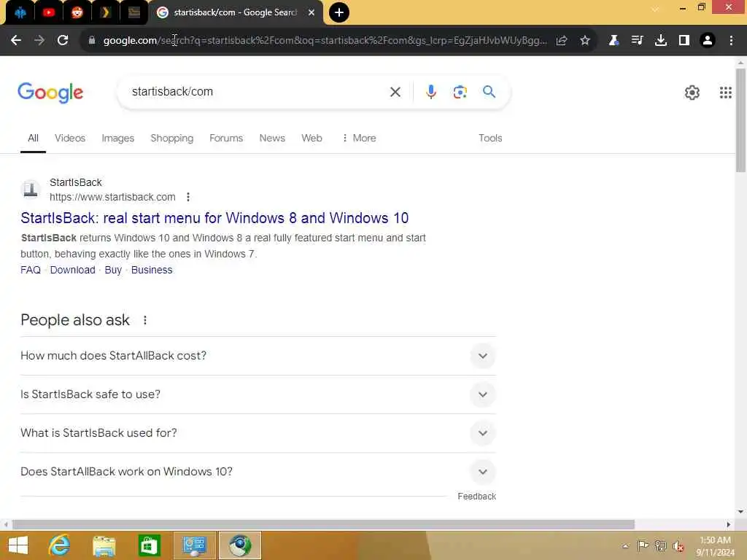Screen dimensions: 747x560
Task: Switch to Shopping results tab
Action: pos(172,138)
